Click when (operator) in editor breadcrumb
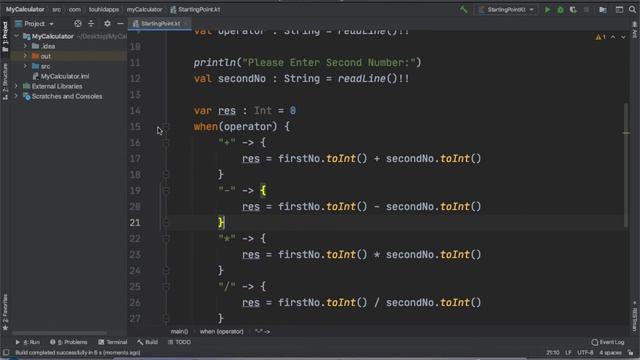The height and width of the screenshot is (360, 640). (221, 332)
